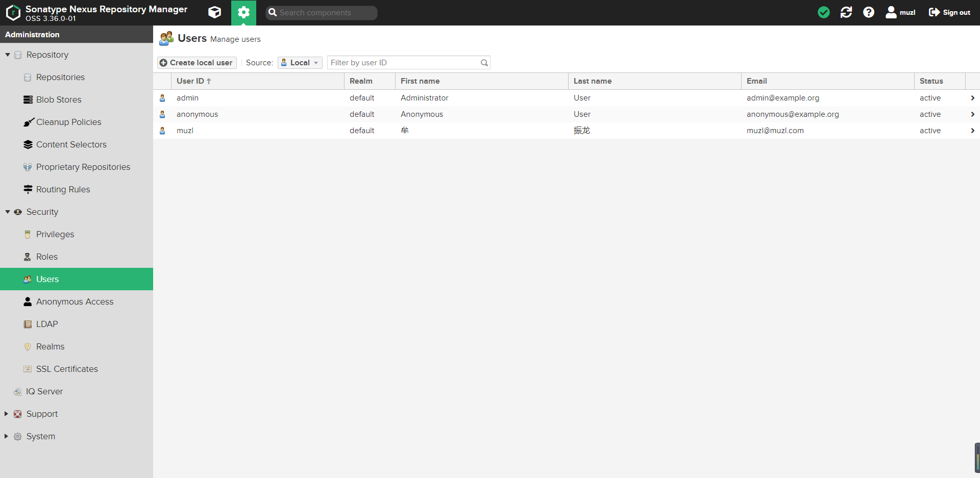Collapse the Security tree section
Screen dimensions: 980x478
coord(8,212)
